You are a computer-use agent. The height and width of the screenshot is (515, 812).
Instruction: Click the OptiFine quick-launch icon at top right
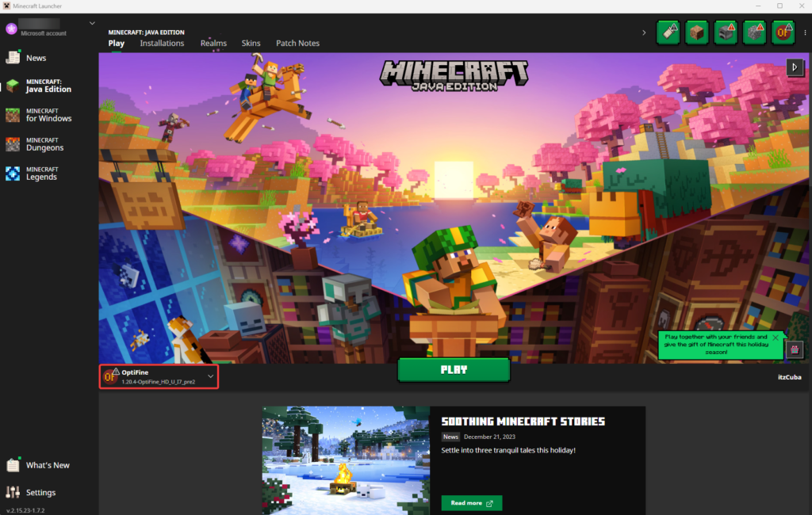pos(783,32)
